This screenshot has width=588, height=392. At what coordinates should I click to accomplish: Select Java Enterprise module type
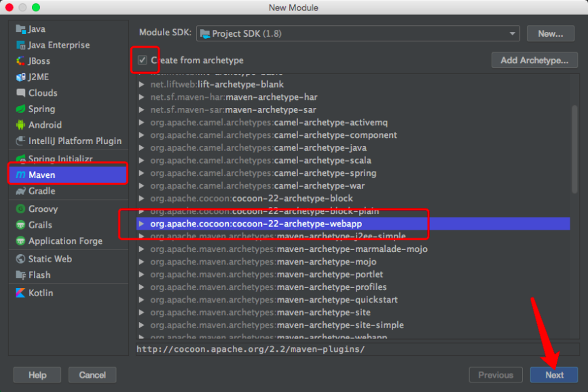pyautogui.click(x=69, y=45)
